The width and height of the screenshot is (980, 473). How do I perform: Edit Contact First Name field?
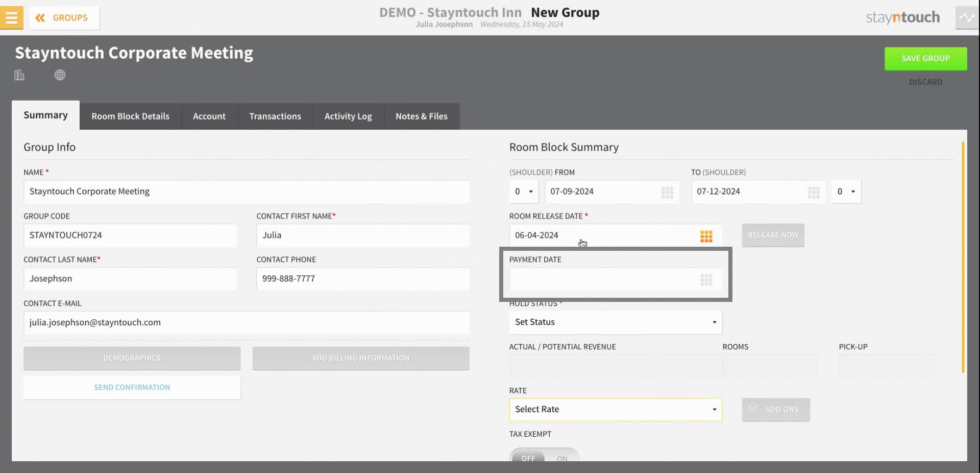pyautogui.click(x=363, y=235)
